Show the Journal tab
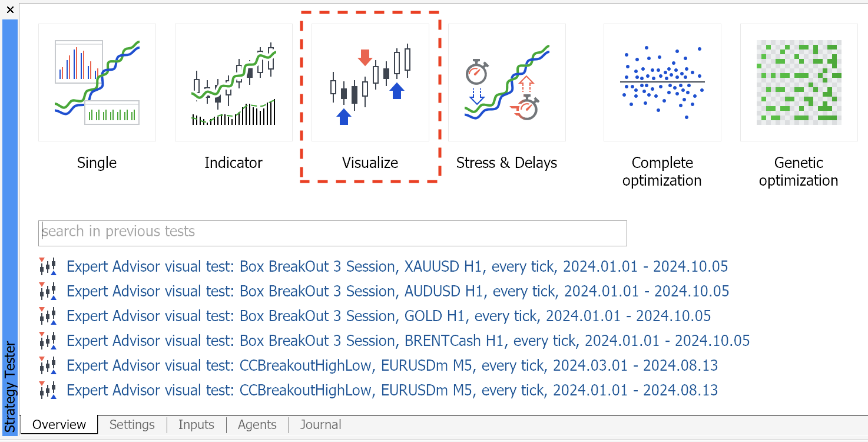 point(320,425)
